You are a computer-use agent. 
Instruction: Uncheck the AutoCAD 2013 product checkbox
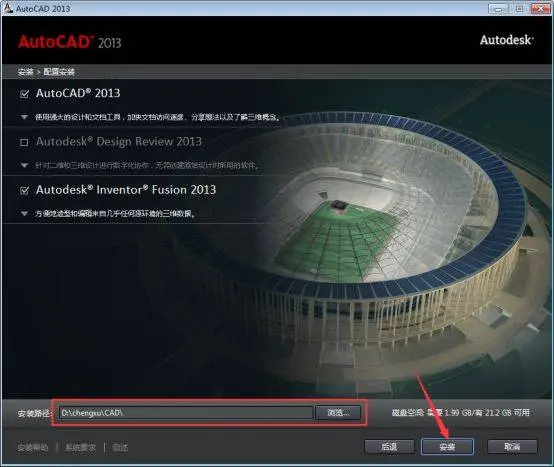[24, 94]
